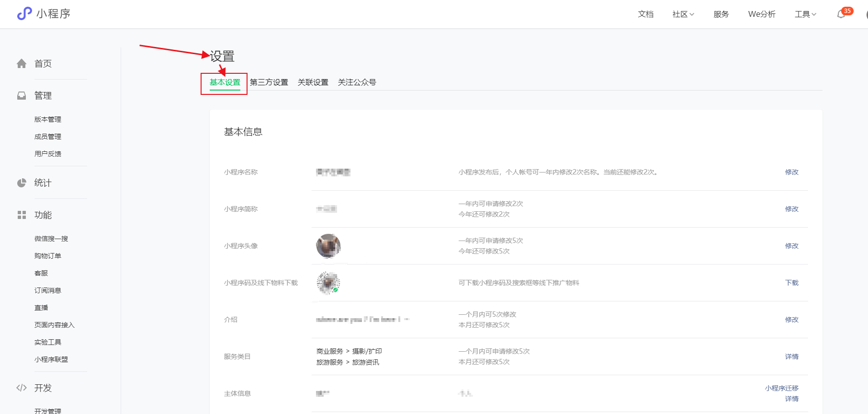Open the notification bell icon
This screenshot has height=414, width=868.
pyautogui.click(x=841, y=14)
